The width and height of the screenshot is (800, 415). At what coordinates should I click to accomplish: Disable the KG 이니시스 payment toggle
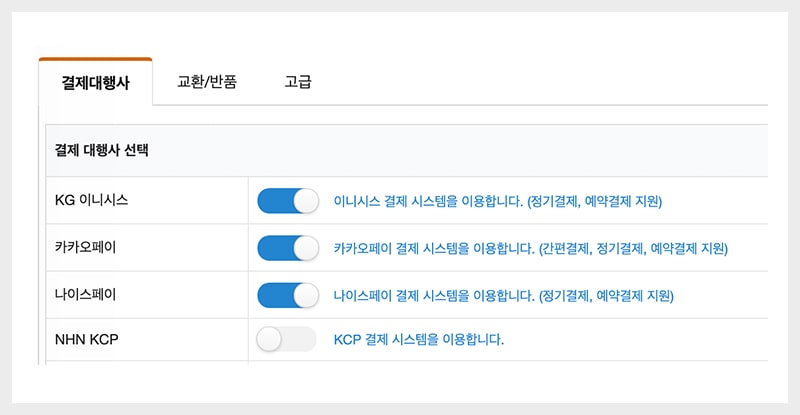(287, 200)
